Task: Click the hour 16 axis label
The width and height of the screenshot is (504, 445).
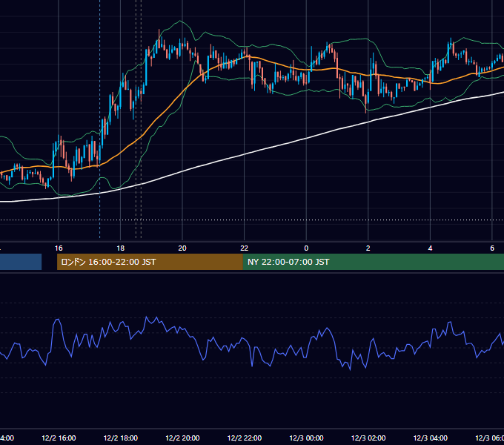Action: tap(59, 248)
